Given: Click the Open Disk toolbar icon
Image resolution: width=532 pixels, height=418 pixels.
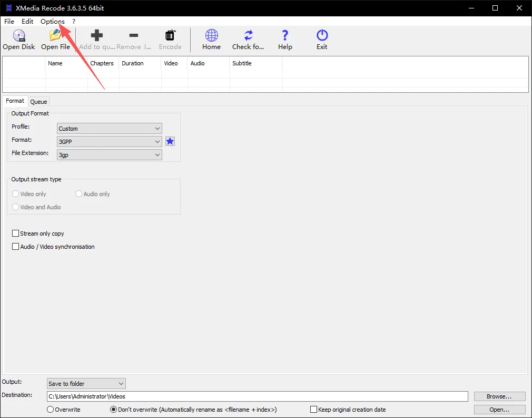Looking at the screenshot, I should tap(19, 35).
